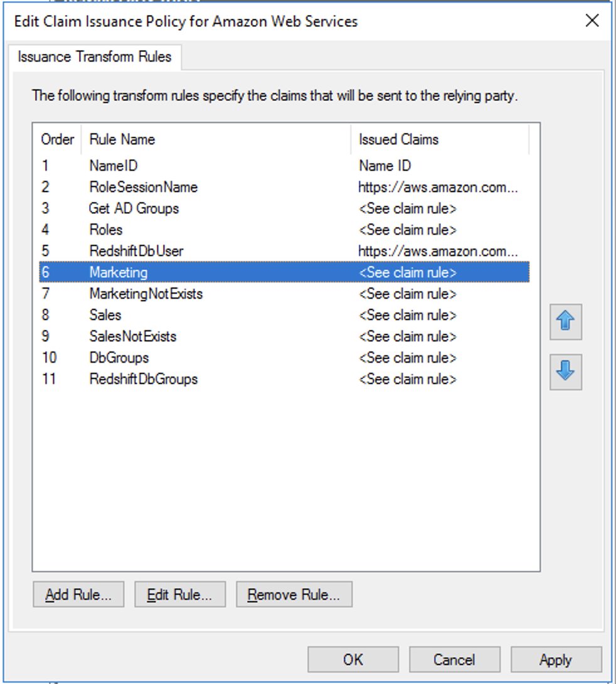Click order number 1 in the list

pos(45,166)
